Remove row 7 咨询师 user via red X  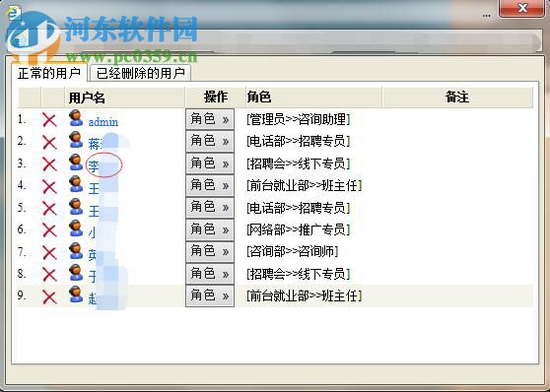click(x=49, y=253)
